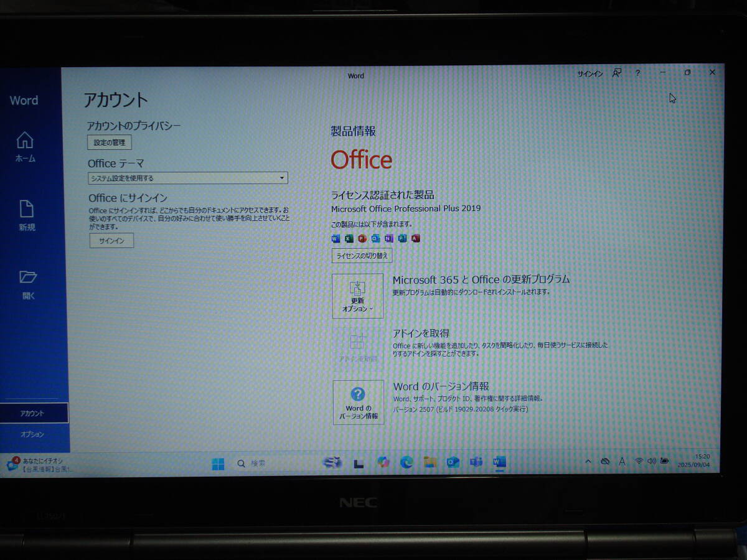747x560 pixels.
Task: Open Teams in taskbar
Action: coord(476,462)
